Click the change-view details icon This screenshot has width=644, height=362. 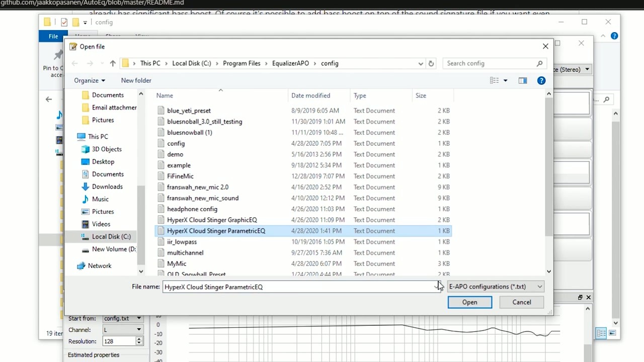click(x=494, y=80)
